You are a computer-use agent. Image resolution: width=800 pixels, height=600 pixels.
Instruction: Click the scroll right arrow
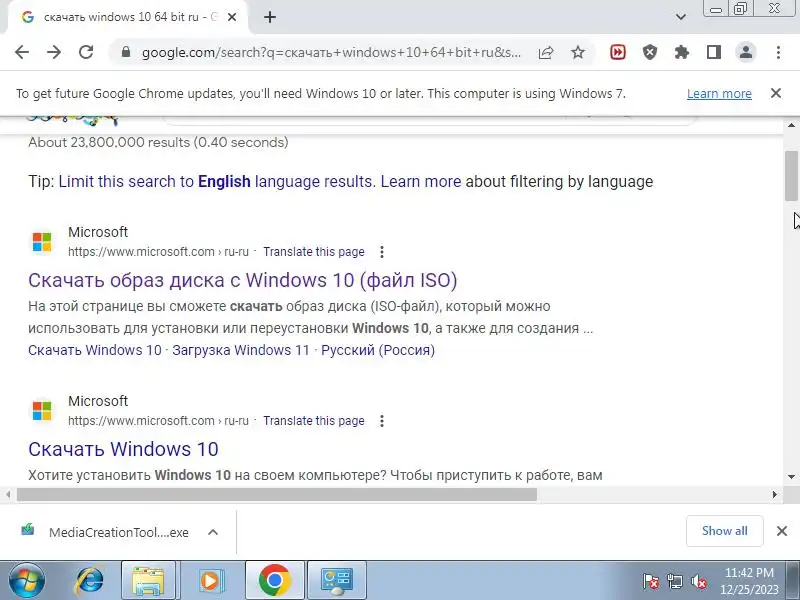click(775, 494)
